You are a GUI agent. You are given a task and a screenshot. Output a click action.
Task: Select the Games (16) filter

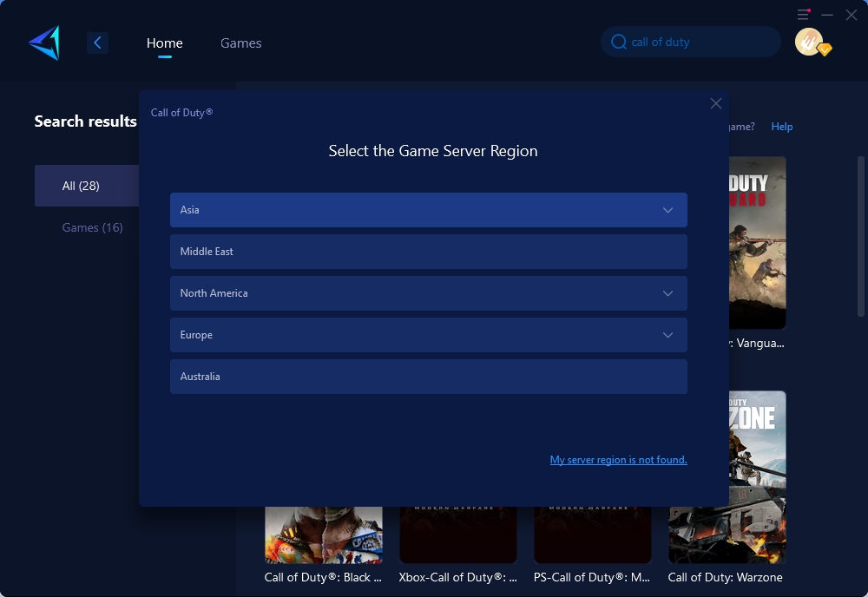click(x=93, y=227)
